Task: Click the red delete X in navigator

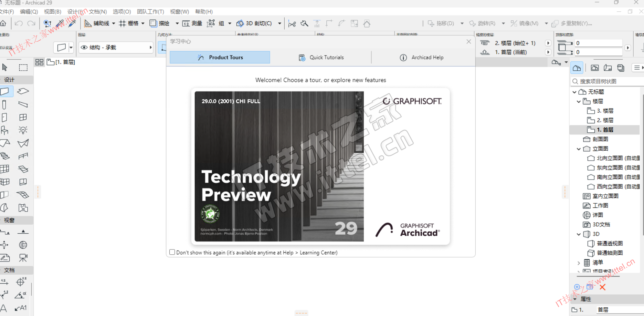Action: [x=602, y=287]
